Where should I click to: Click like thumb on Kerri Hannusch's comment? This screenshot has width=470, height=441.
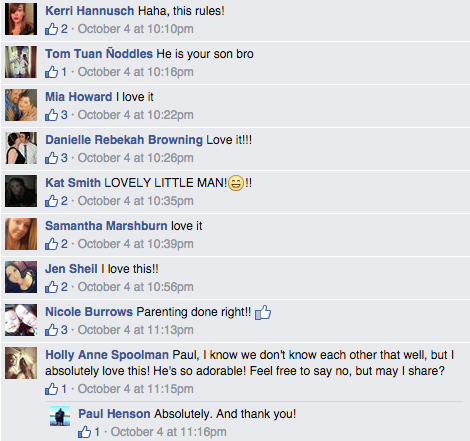click(x=51, y=29)
